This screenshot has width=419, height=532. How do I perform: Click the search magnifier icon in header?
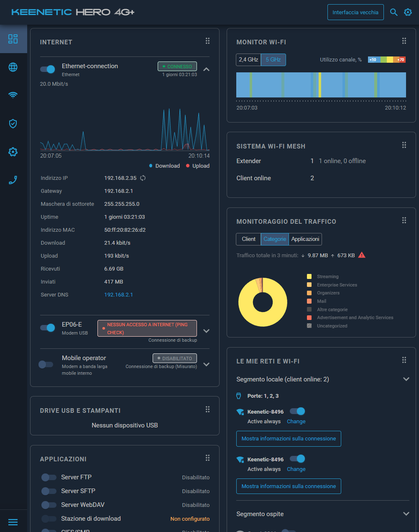[393, 12]
